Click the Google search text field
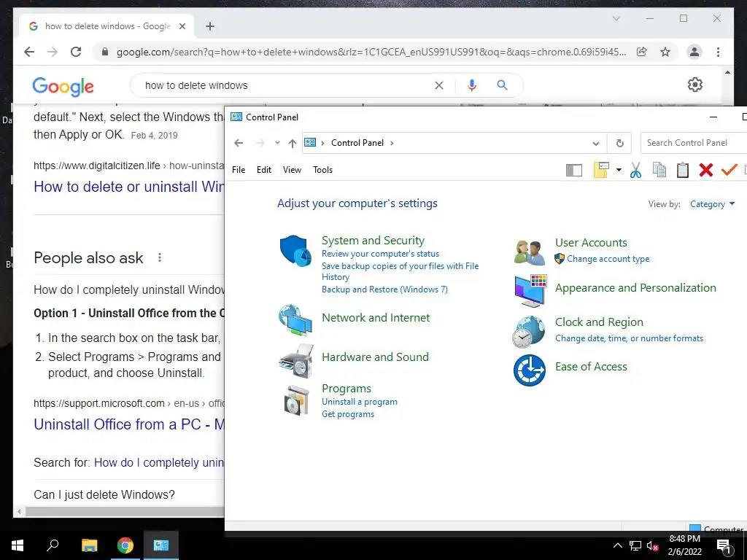The height and width of the screenshot is (560, 747). [286, 85]
